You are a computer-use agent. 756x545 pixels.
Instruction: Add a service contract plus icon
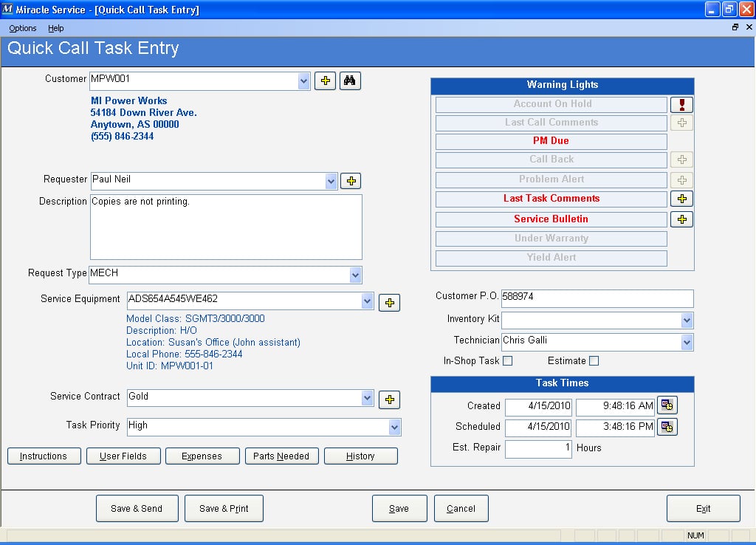(x=390, y=400)
